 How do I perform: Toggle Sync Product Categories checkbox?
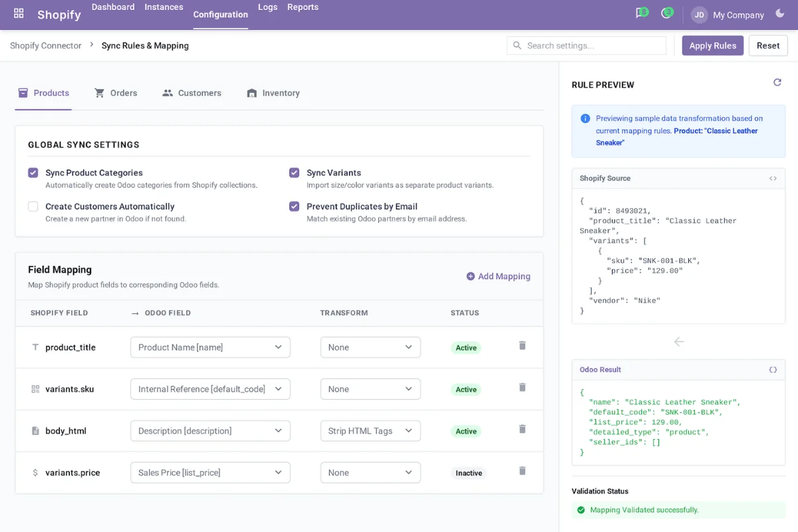point(33,173)
